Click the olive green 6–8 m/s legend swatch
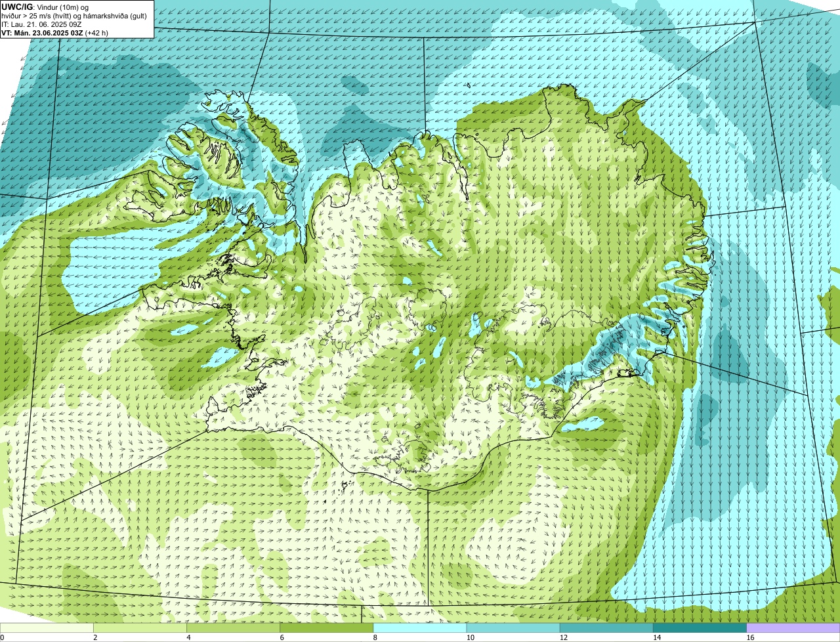840x642 pixels. pos(326,628)
